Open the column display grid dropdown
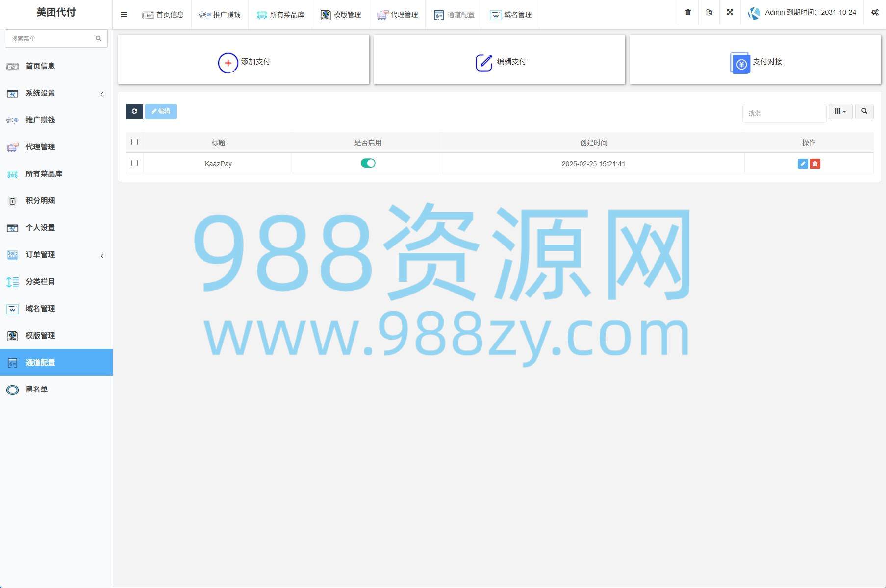This screenshot has width=886, height=588. [x=840, y=112]
